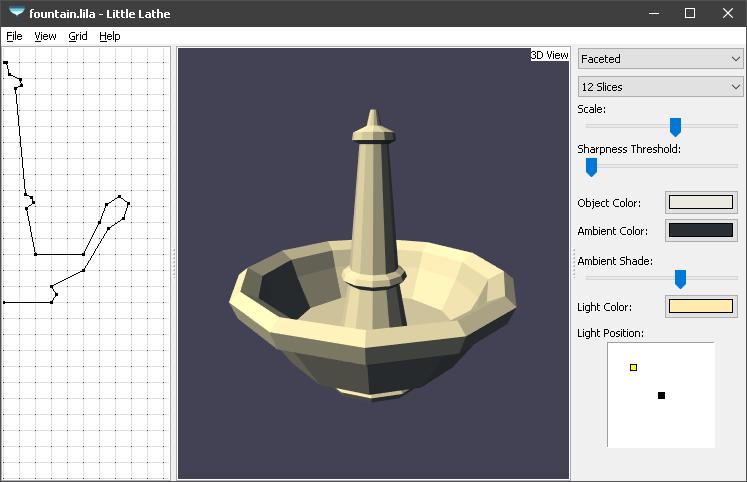
Task: Click the Ambient Shade slider handle
Action: click(680, 279)
